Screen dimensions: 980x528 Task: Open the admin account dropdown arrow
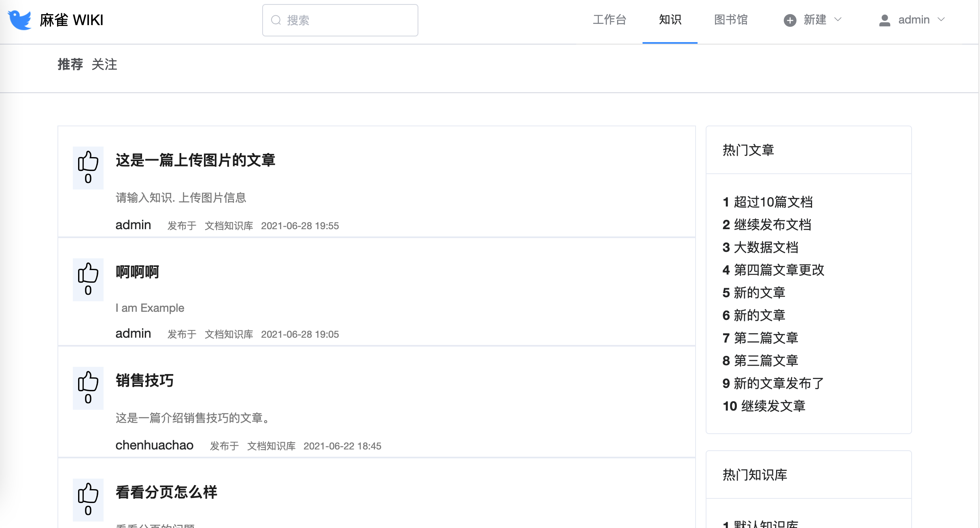pyautogui.click(x=941, y=19)
